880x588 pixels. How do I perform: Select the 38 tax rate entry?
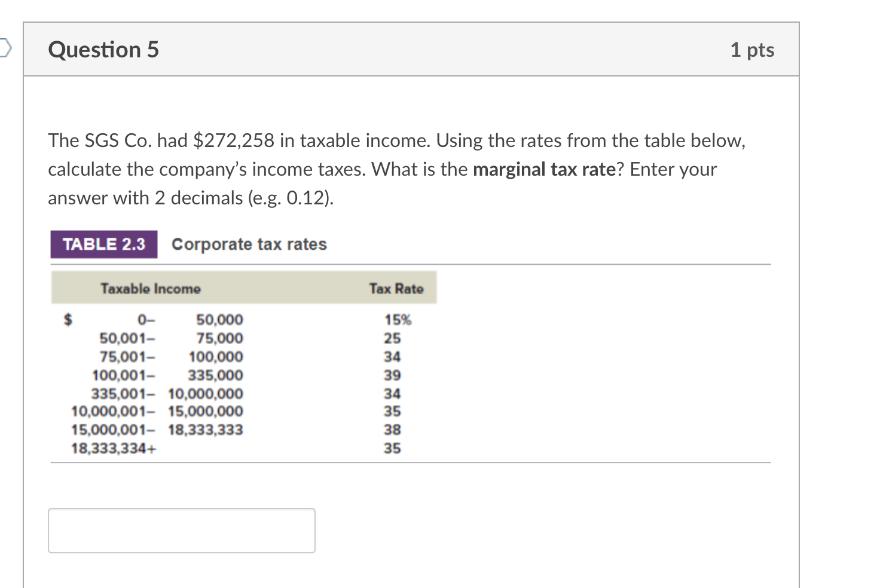393,429
